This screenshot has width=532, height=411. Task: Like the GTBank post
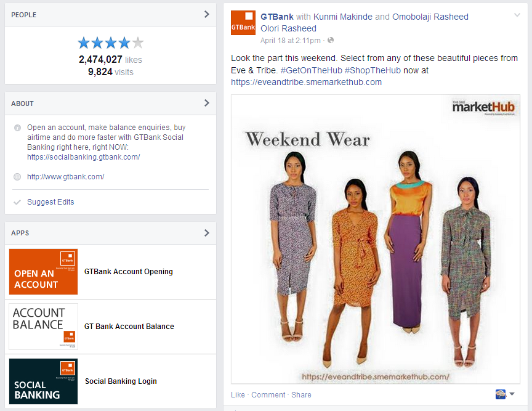tap(238, 395)
